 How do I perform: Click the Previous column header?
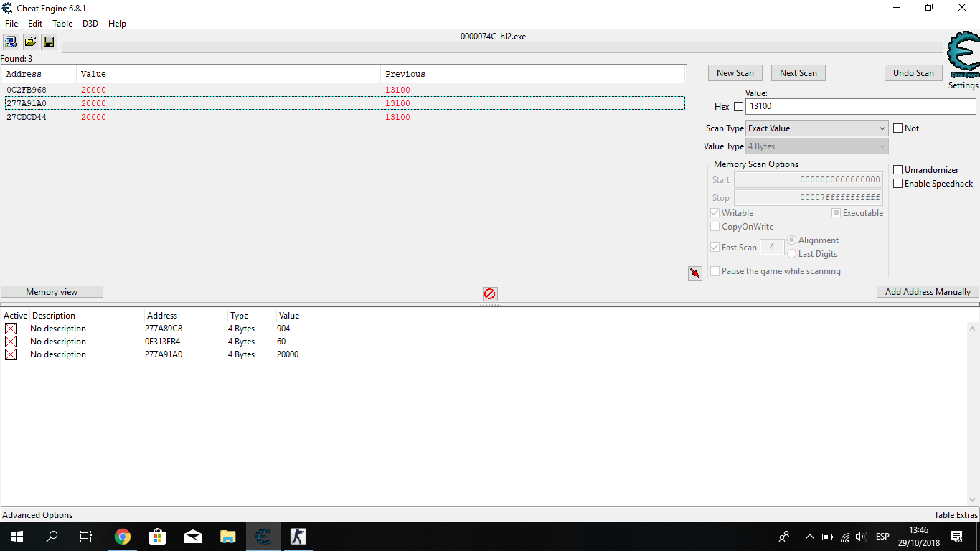532,74
